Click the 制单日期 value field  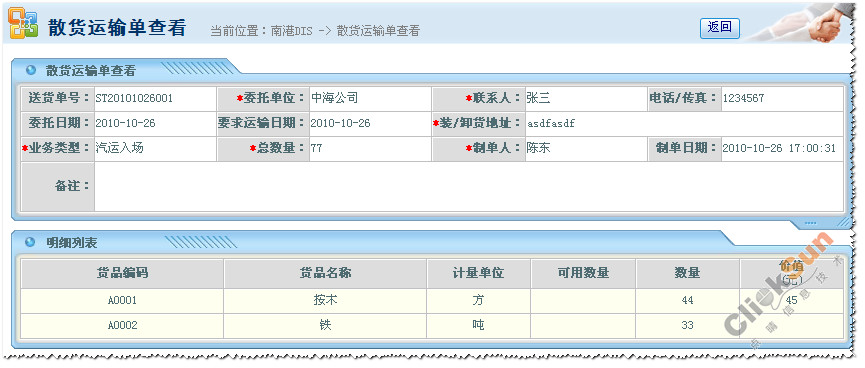click(782, 148)
